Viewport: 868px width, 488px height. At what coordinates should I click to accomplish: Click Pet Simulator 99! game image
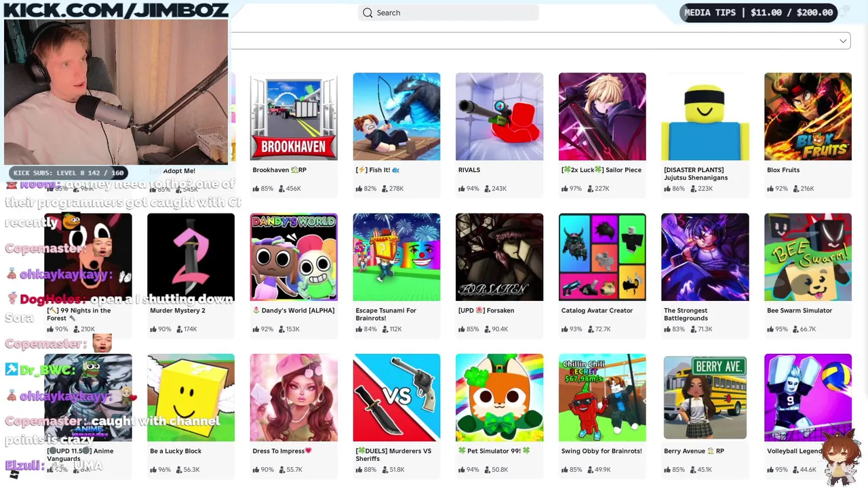499,397
